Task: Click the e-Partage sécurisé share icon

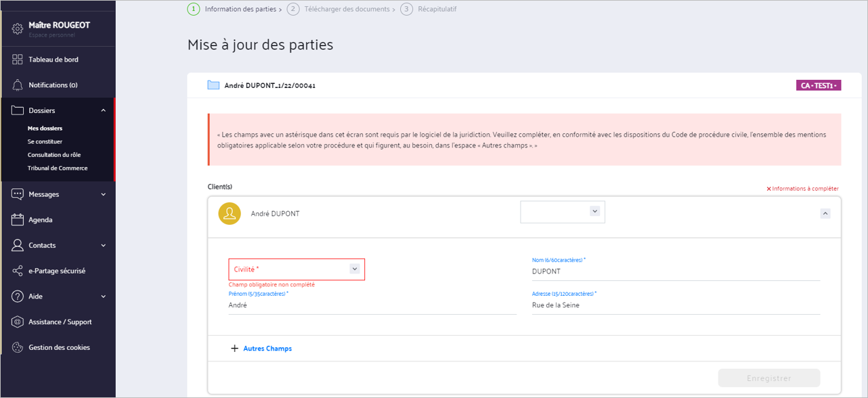Action: pos(18,271)
